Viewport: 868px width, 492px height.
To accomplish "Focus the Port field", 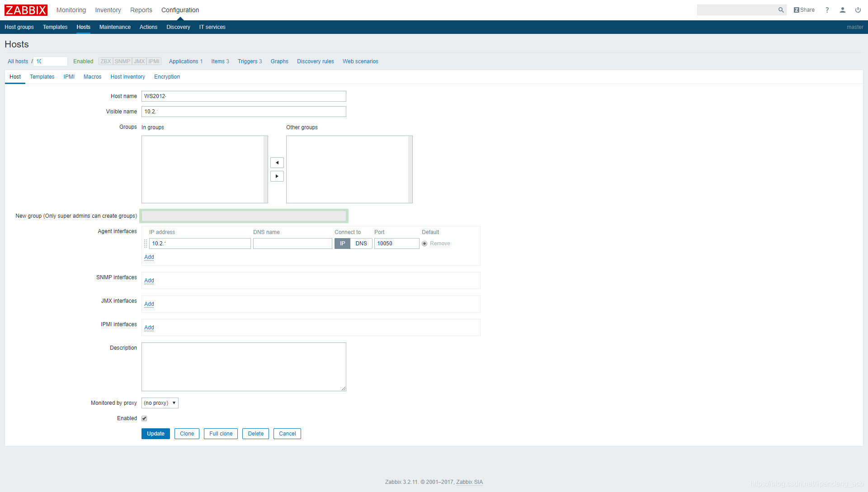I will (x=396, y=244).
